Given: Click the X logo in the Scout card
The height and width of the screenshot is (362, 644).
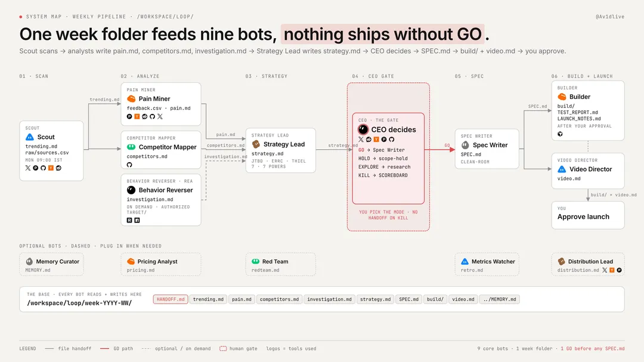Looking at the screenshot, I should click(28, 168).
